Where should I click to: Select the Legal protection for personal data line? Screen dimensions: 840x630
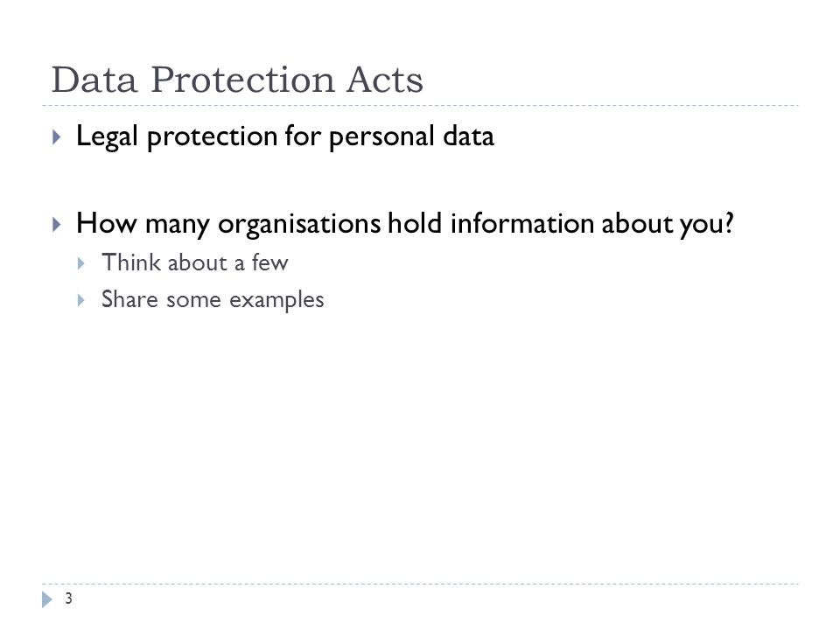tap(285, 136)
